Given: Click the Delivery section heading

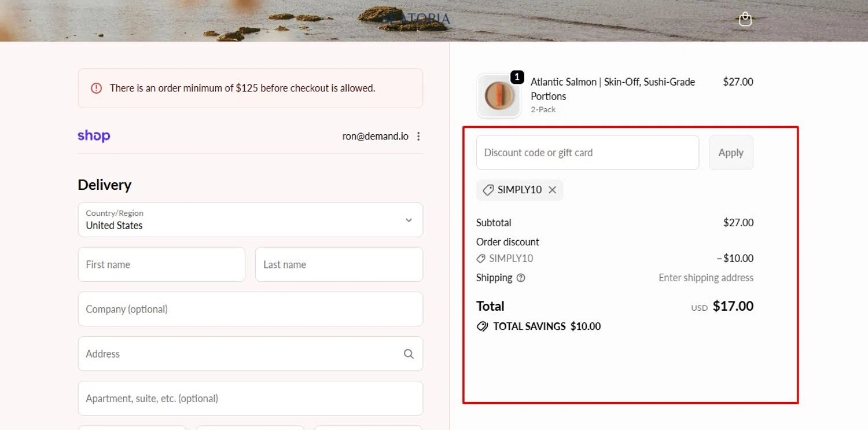Looking at the screenshot, I should click(105, 185).
